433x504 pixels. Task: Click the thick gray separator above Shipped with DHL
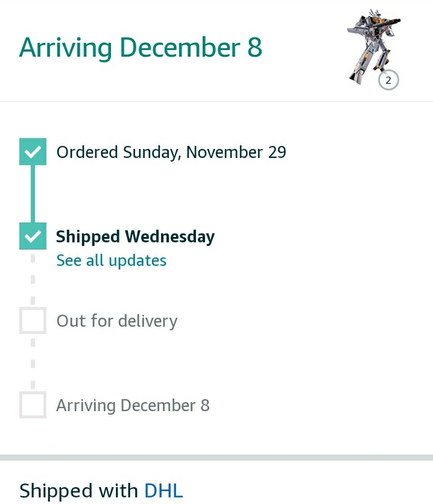click(x=216, y=458)
